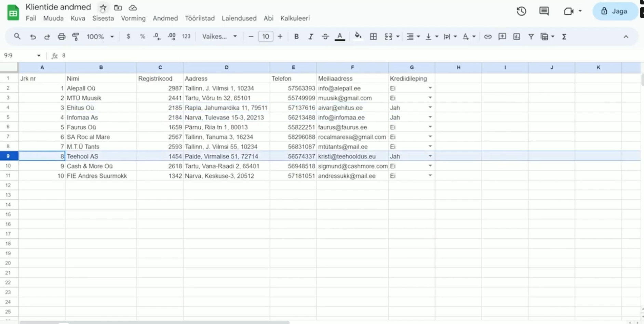Open the Kalkuleeri menu

point(295,18)
